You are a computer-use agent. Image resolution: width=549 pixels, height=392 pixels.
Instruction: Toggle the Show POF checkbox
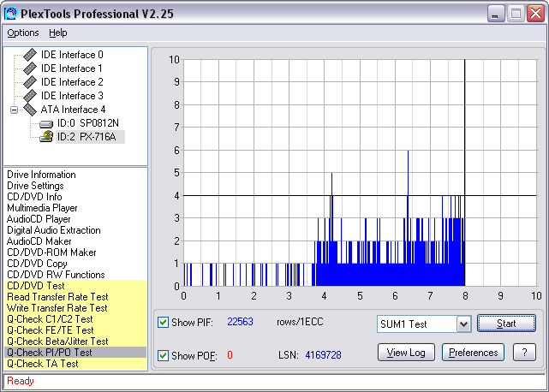point(164,355)
